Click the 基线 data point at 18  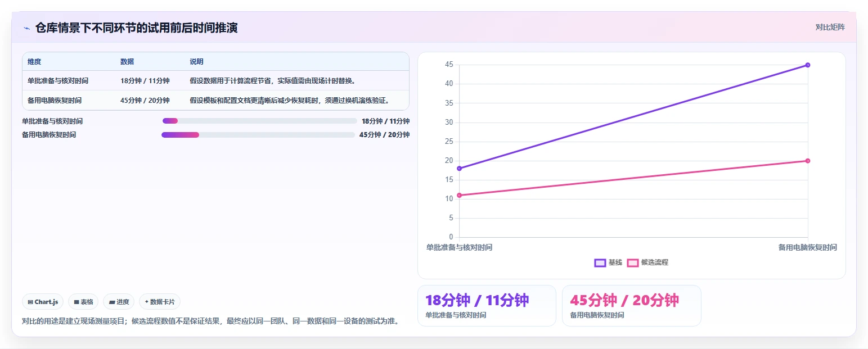click(x=460, y=169)
